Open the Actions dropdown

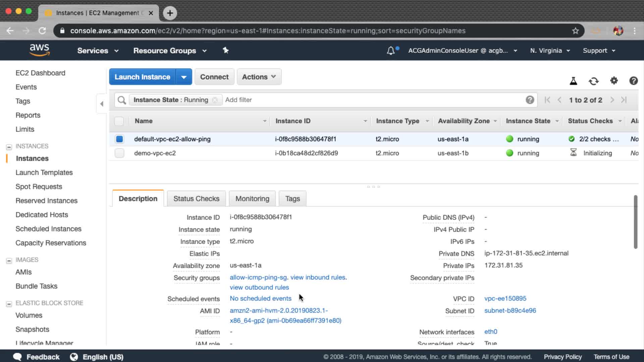click(259, 77)
